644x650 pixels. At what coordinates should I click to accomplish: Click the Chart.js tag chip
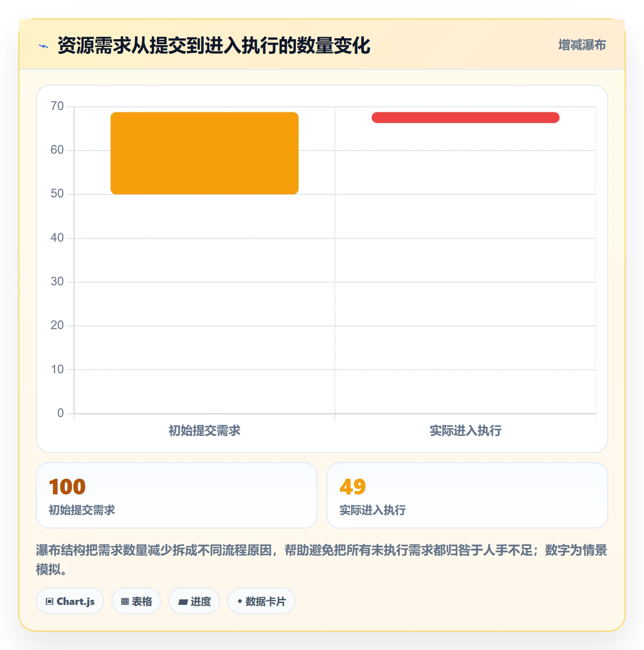70,601
